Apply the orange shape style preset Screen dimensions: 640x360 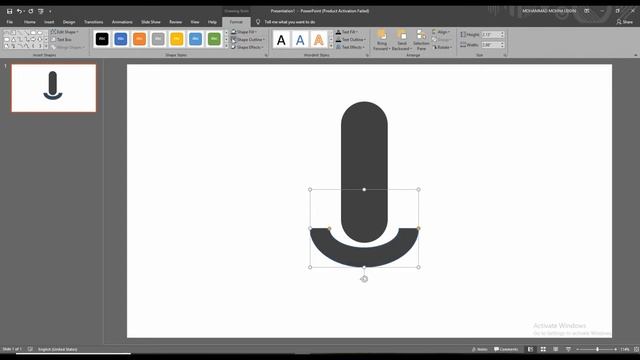tap(139, 39)
